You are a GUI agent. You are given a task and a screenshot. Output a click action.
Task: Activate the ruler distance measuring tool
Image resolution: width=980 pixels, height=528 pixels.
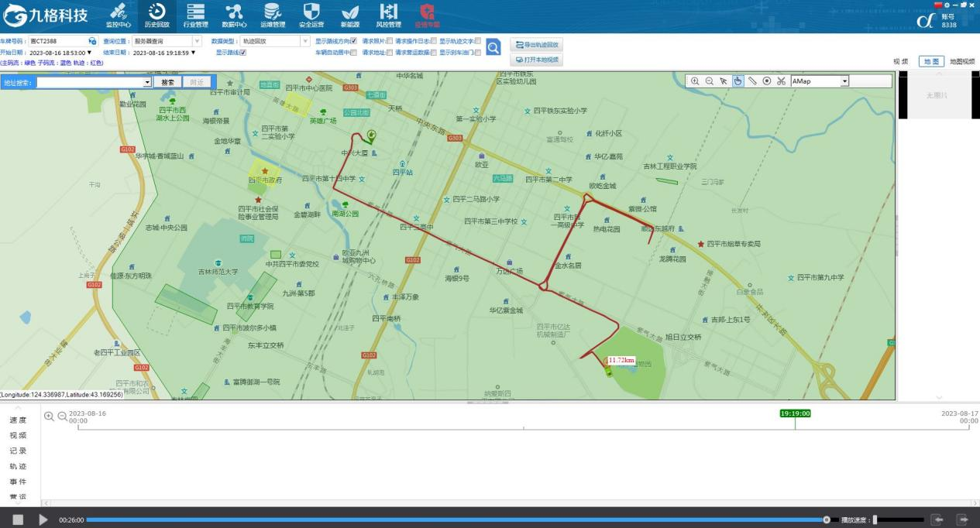[x=752, y=81]
